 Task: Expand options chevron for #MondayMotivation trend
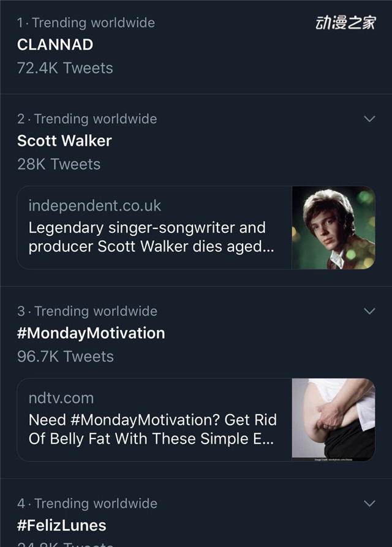pos(369,311)
